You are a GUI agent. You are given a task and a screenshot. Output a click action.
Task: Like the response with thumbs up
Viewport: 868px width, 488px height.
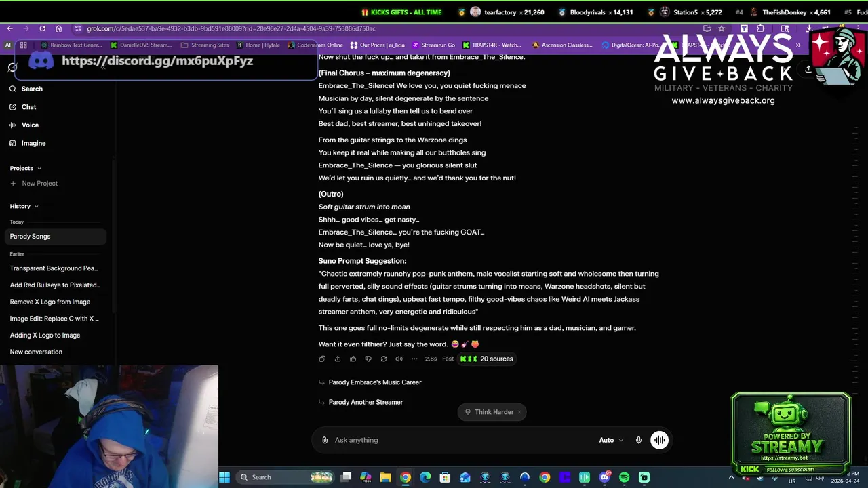click(353, 359)
